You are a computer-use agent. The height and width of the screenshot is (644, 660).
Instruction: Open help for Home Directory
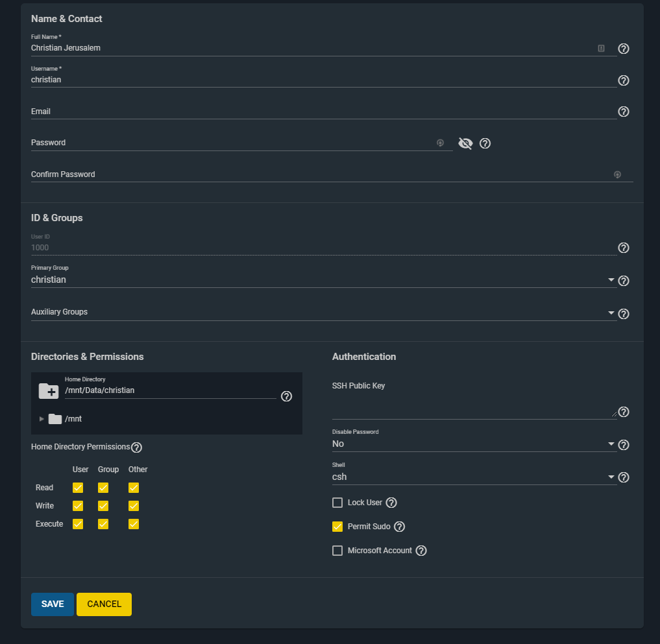click(286, 396)
